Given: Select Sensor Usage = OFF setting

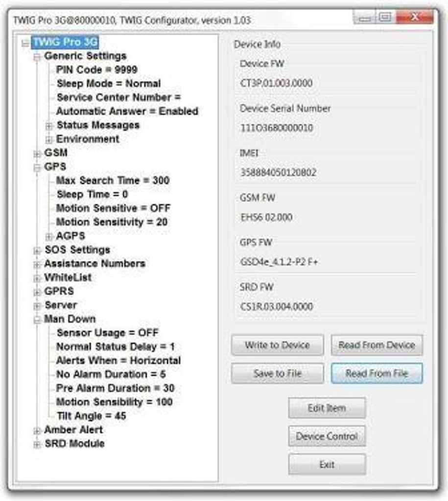Looking at the screenshot, I should click(x=107, y=333).
